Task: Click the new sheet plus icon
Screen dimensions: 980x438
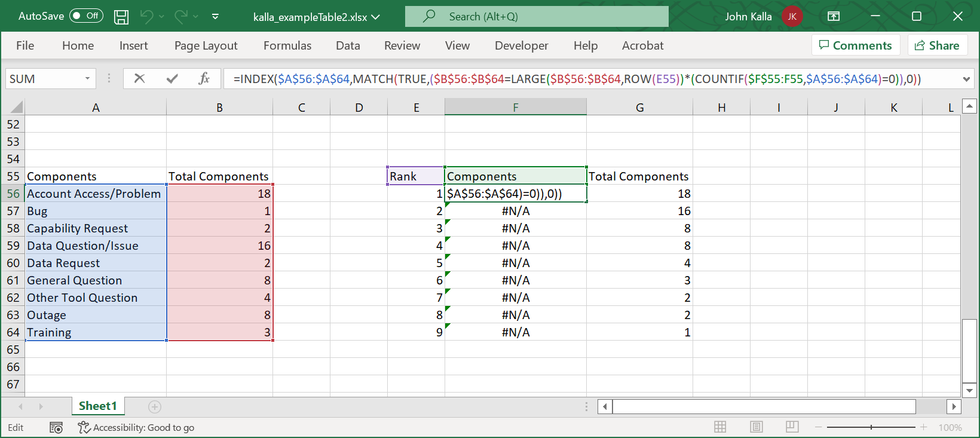Action: click(155, 407)
